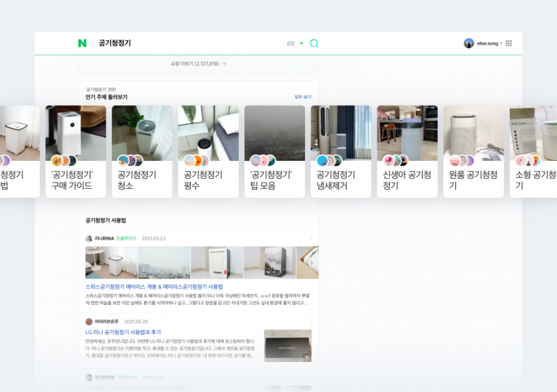Click contributor avatars on 공기청정기 평수 card
This screenshot has height=392, width=557.
pyautogui.click(x=196, y=161)
